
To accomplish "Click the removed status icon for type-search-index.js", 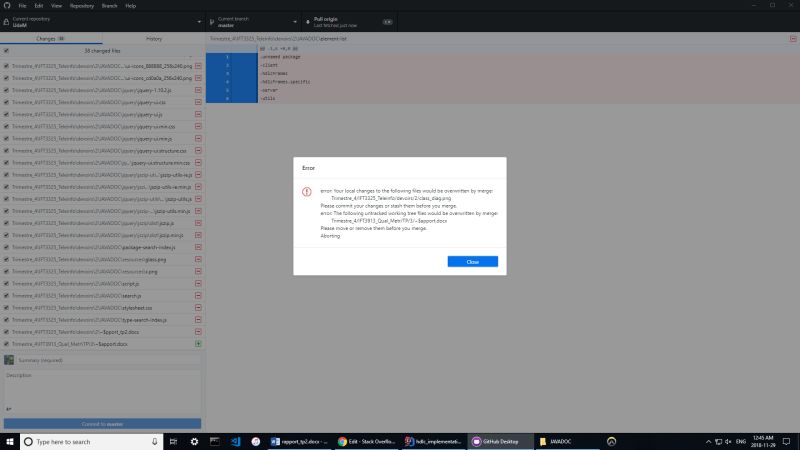I will click(198, 320).
